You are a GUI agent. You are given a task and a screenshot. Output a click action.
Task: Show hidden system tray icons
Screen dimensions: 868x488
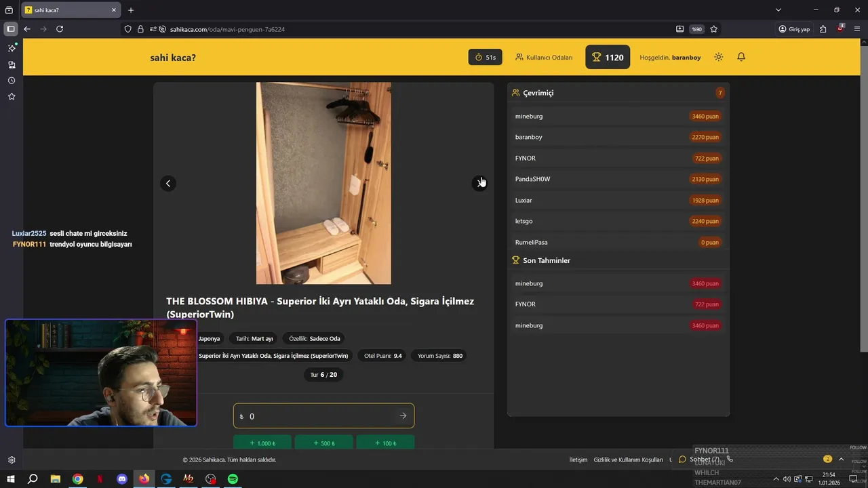tap(776, 479)
